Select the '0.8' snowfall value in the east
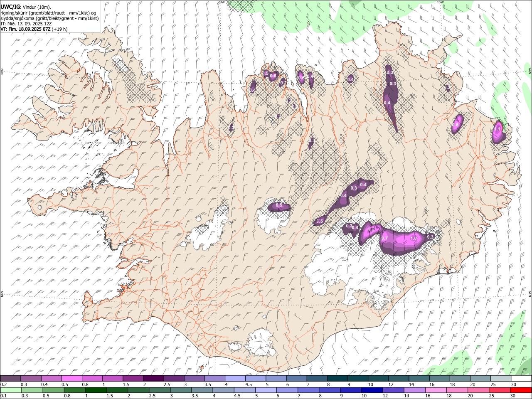Image resolution: width=532 pixels, height=399 pixels. (455, 125)
